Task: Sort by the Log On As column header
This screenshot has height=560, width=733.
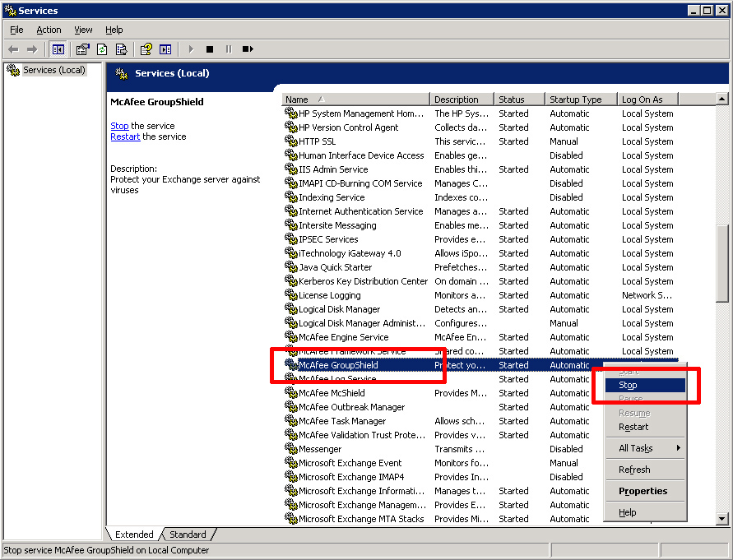Action: (x=648, y=100)
